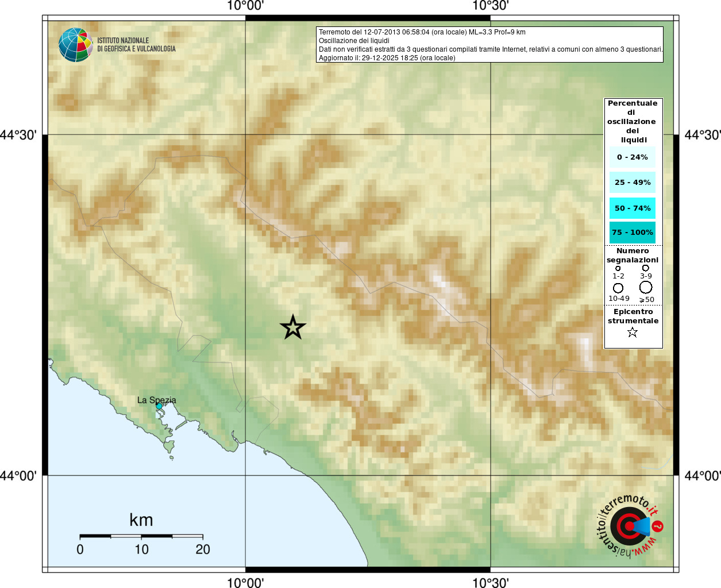Click the INGV globe logo
721x588 pixels.
76,45
